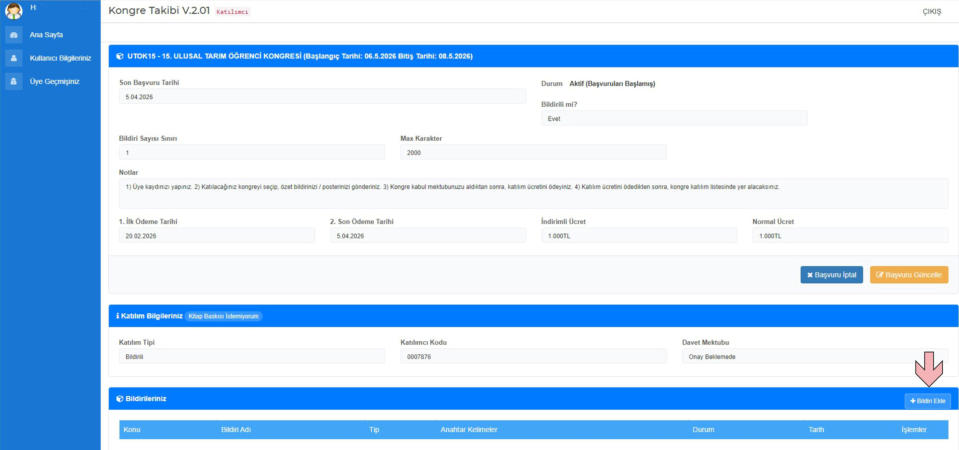Click the Davet Mektubu field
The width and height of the screenshot is (959, 450).
pos(815,356)
